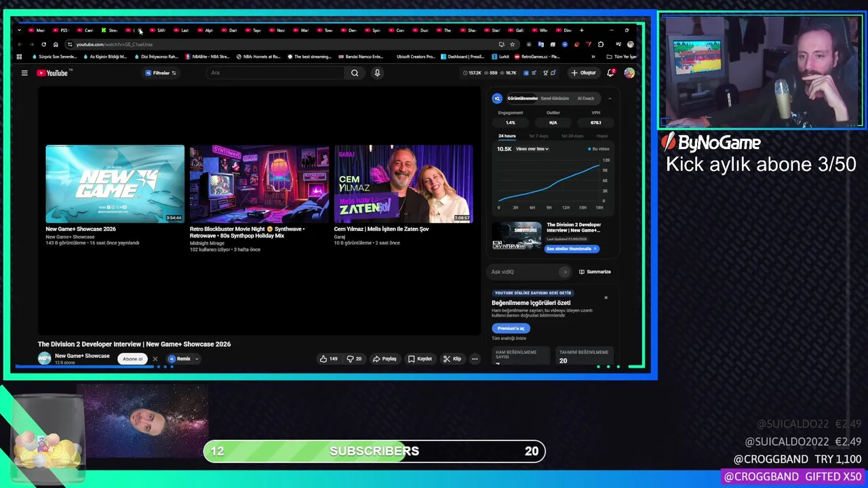Viewport: 868px width, 488px height.
Task: Click the 157.2K vidIQ stat in header
Action: click(x=472, y=73)
